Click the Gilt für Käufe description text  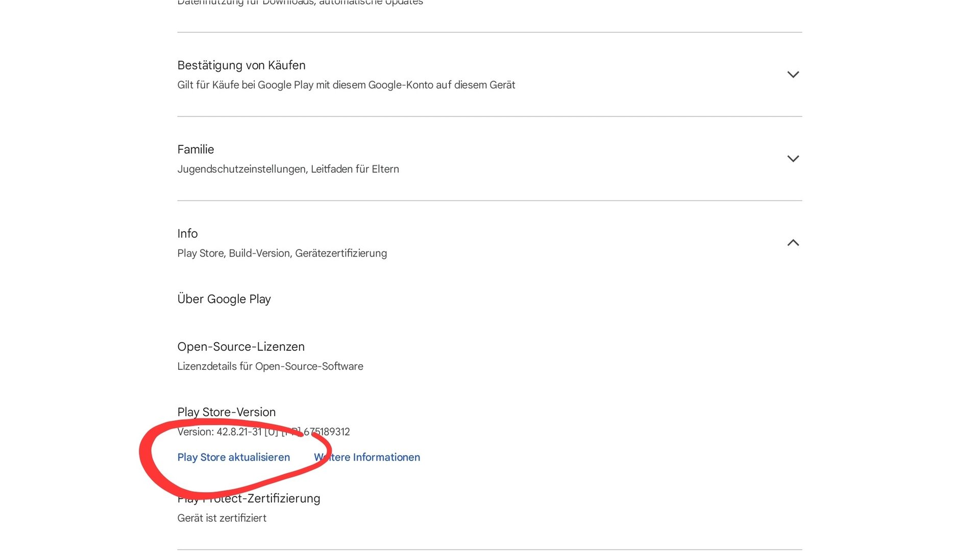pyautogui.click(x=346, y=85)
